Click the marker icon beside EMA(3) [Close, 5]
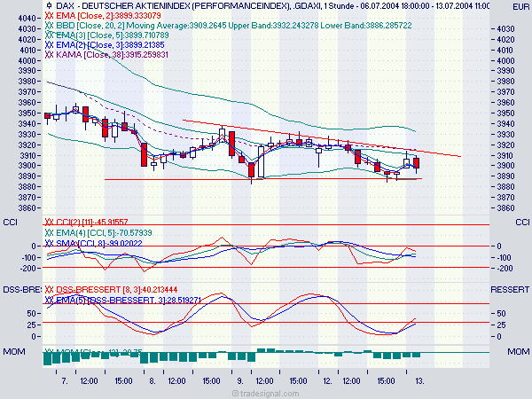Viewport: 532px width, 399px height. coord(49,35)
